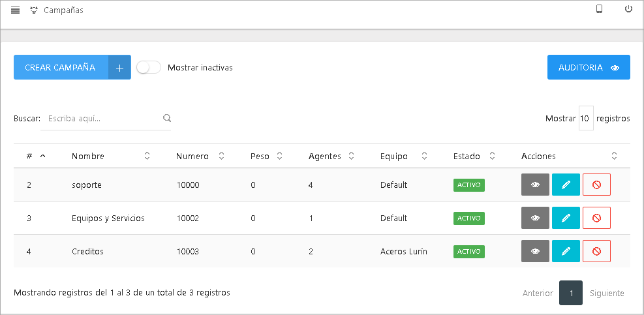The width and height of the screenshot is (644, 315).
Task: Open the Auditoria button
Action: point(589,67)
